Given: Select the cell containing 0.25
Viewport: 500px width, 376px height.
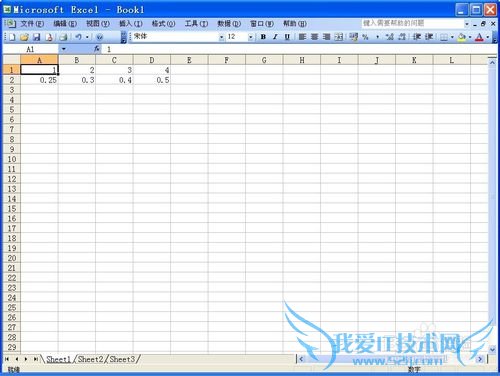Looking at the screenshot, I should [39, 80].
